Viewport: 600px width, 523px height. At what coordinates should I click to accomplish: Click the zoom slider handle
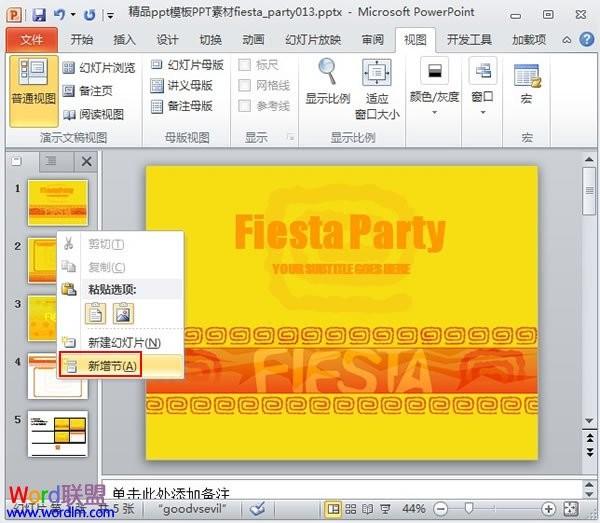(x=468, y=508)
